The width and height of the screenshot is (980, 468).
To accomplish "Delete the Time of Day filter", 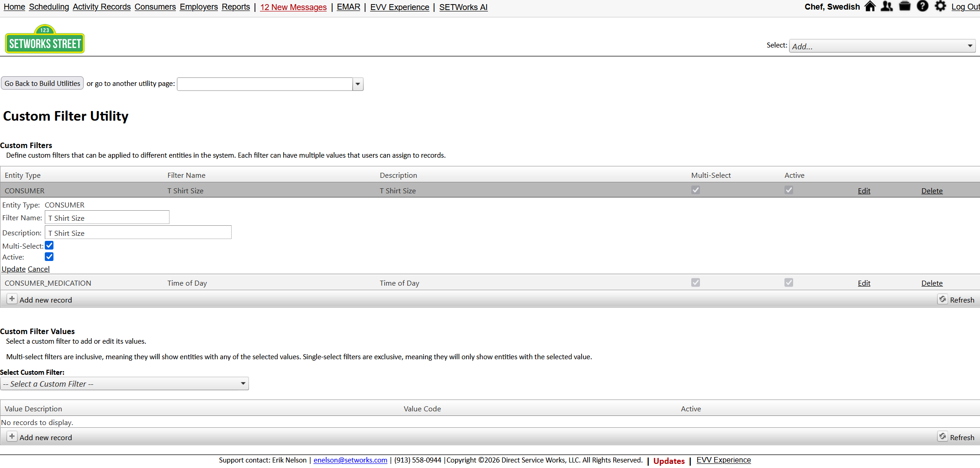I will 932,283.
